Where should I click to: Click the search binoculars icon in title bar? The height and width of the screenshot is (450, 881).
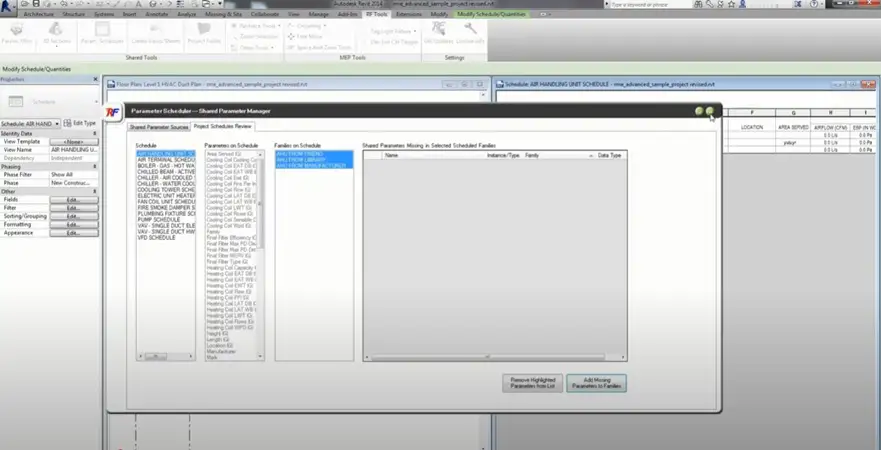tap(698, 4)
